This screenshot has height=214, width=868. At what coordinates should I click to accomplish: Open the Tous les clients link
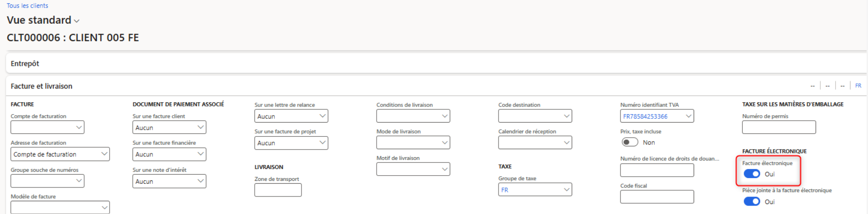click(27, 6)
